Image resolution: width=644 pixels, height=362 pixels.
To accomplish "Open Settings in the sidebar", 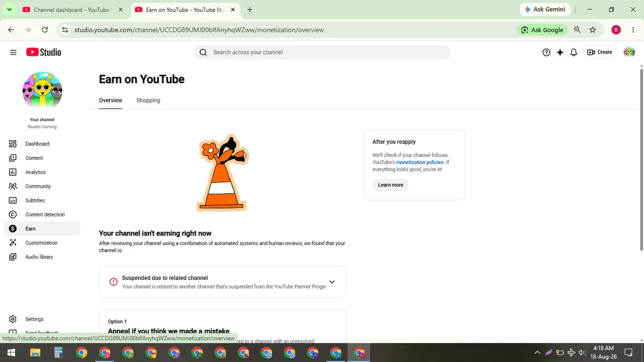I will [x=42, y=319].
